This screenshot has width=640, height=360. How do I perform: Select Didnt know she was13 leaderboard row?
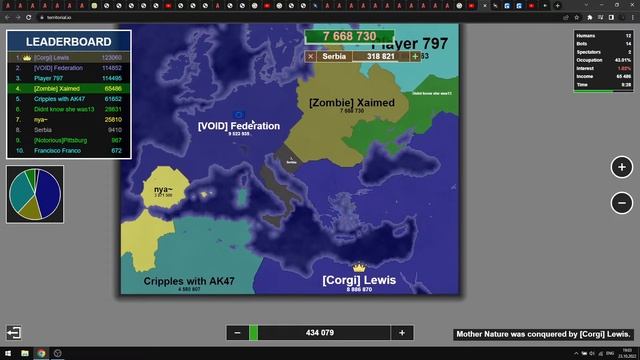coord(69,109)
